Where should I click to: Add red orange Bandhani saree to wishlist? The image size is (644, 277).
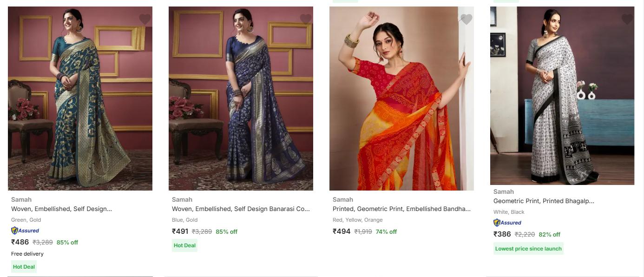(x=467, y=19)
